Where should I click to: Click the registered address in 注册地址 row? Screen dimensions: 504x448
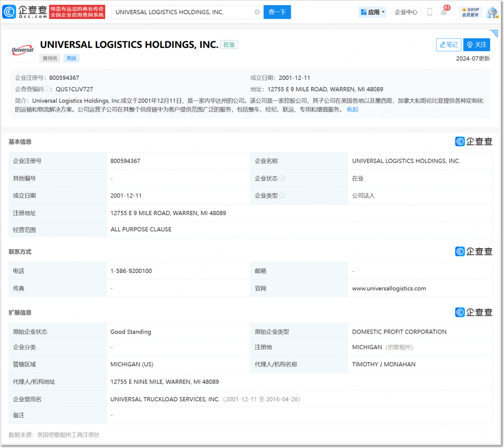pos(168,213)
